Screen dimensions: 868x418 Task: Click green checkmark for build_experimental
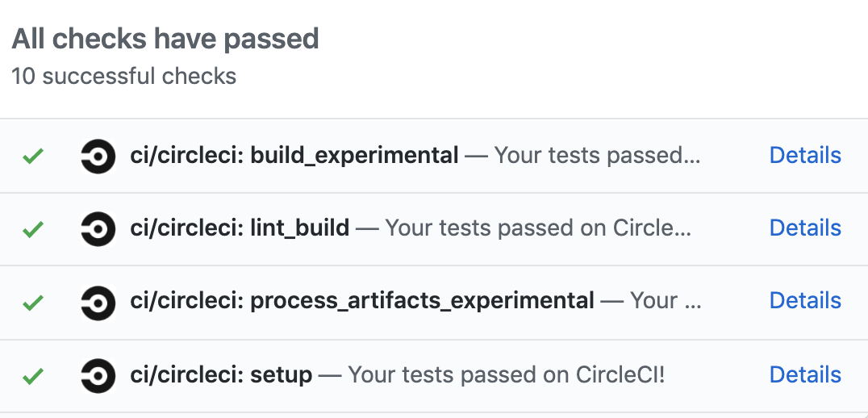(33, 156)
